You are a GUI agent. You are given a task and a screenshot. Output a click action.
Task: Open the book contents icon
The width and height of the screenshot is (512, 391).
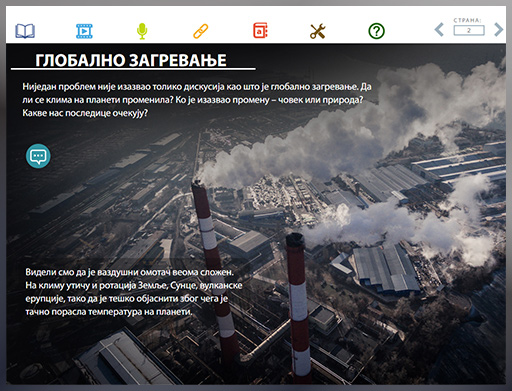tap(25, 31)
